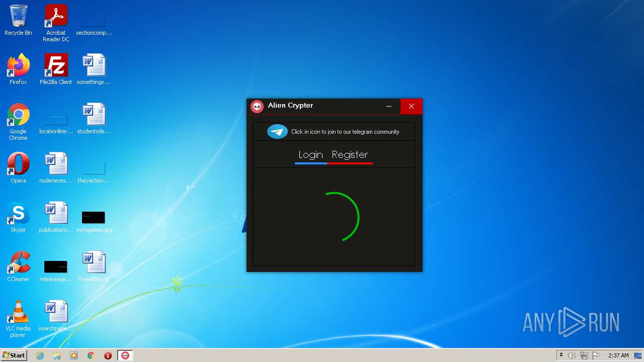Click Alien Crypter taskbar button
The image size is (644, 362).
click(x=125, y=355)
